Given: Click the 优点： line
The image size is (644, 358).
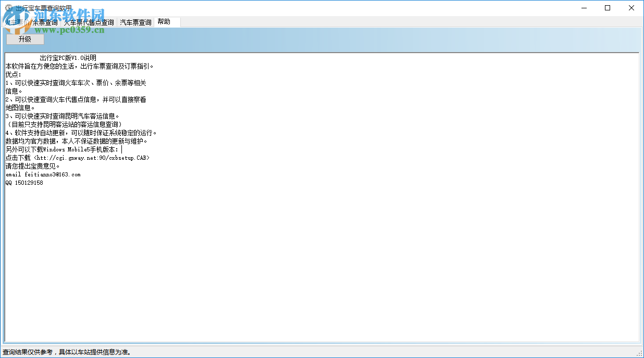Looking at the screenshot, I should (x=14, y=74).
